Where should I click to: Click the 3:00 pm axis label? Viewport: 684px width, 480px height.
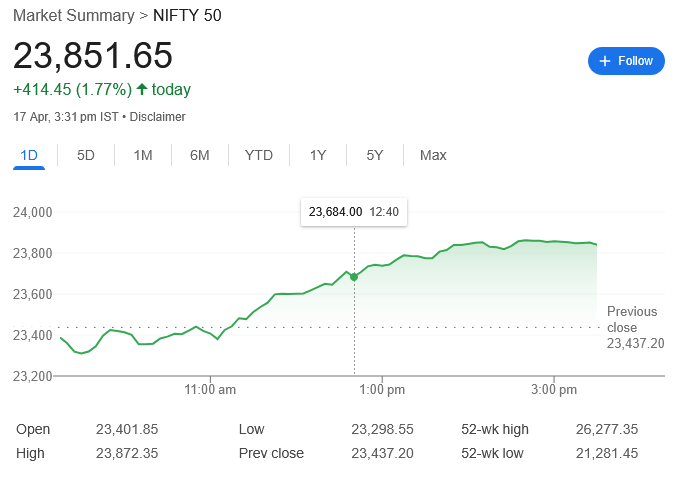554,389
